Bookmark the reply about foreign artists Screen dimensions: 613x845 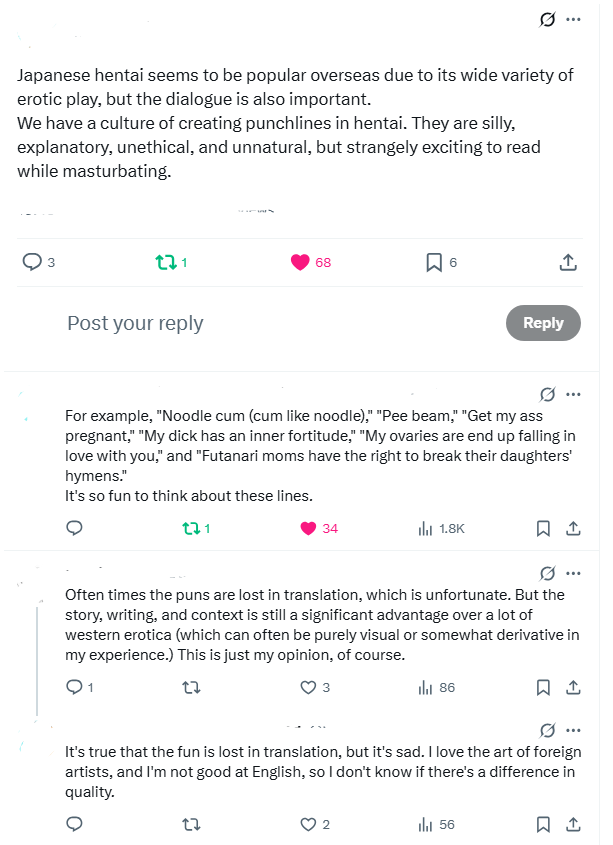pos(543,824)
